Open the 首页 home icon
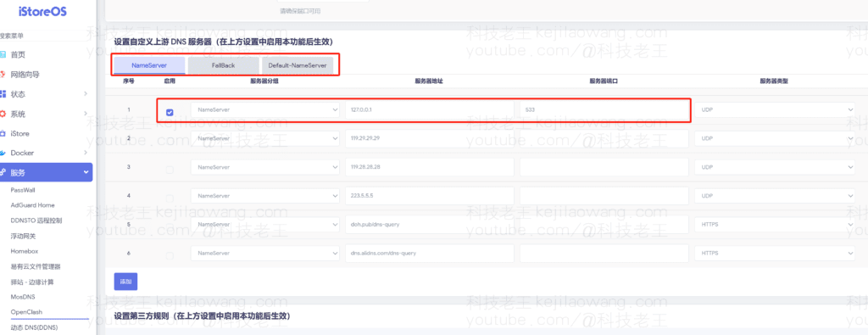The height and width of the screenshot is (335, 868). pyautogui.click(x=3, y=55)
